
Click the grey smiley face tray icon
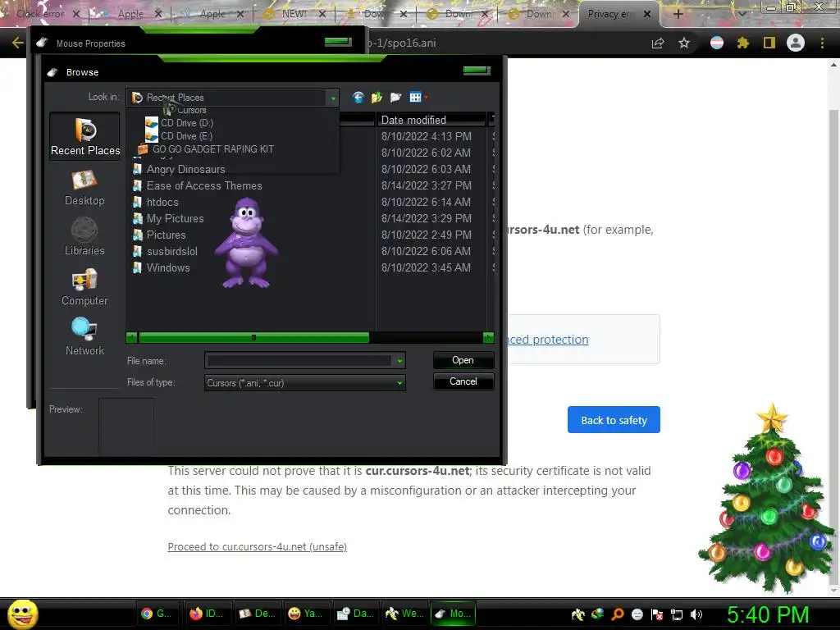click(637, 614)
